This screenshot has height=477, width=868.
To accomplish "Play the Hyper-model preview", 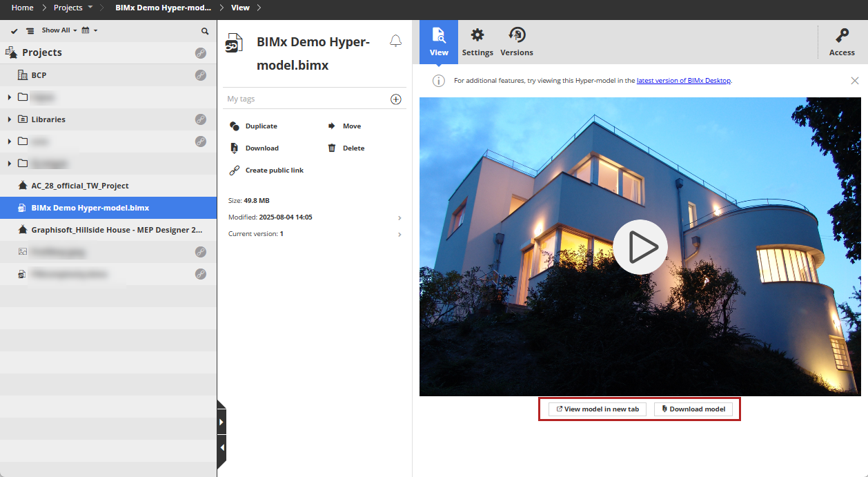I will tap(640, 247).
